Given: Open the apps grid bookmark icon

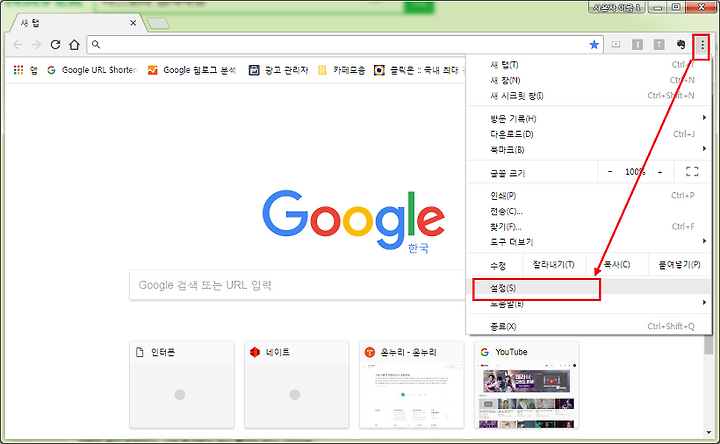Looking at the screenshot, I should [x=18, y=70].
